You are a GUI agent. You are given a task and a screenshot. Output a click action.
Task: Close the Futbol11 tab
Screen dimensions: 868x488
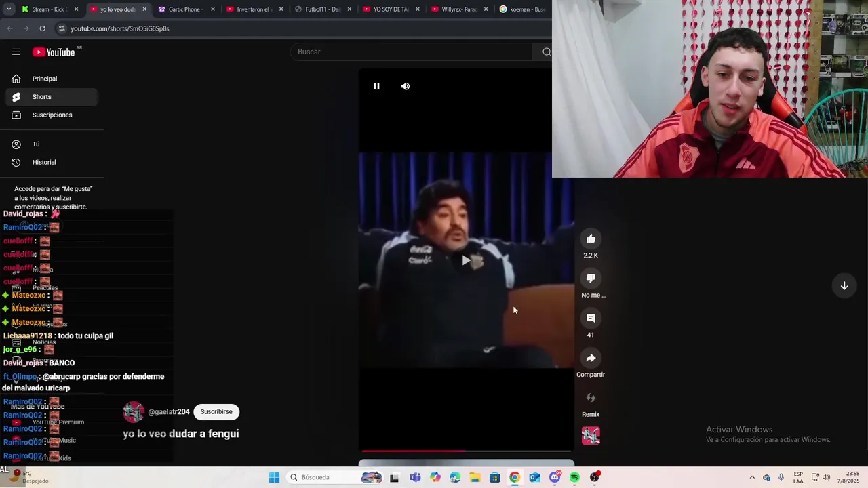[349, 9]
